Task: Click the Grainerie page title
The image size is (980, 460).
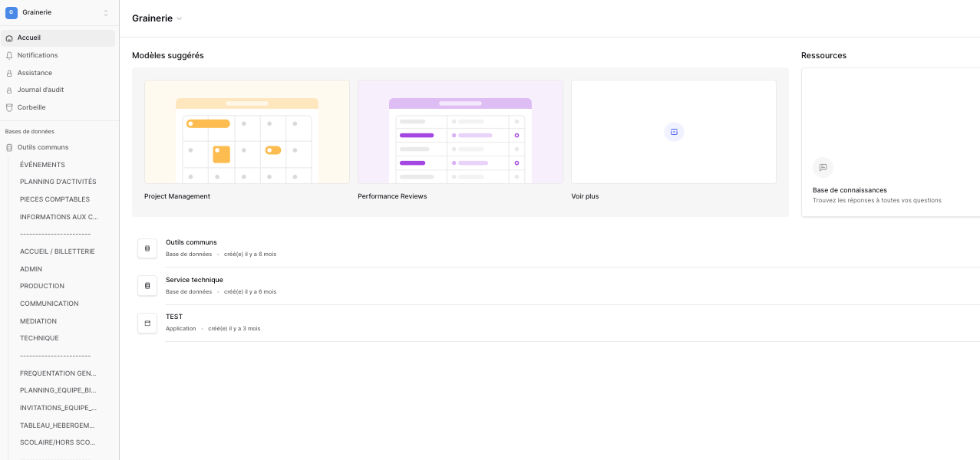Action: click(x=152, y=18)
